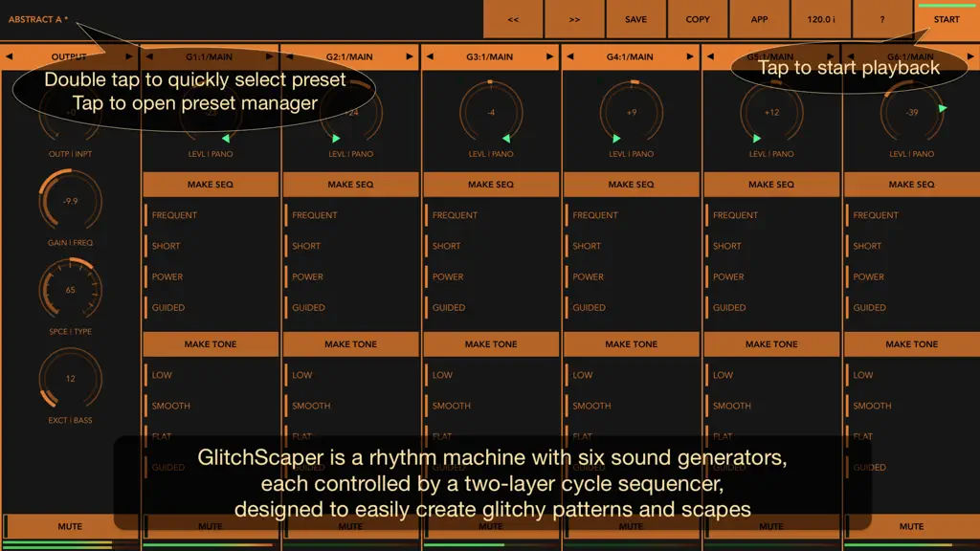This screenshot has width=980, height=551.
Task: Click the >> next preset button
Action: [574, 19]
